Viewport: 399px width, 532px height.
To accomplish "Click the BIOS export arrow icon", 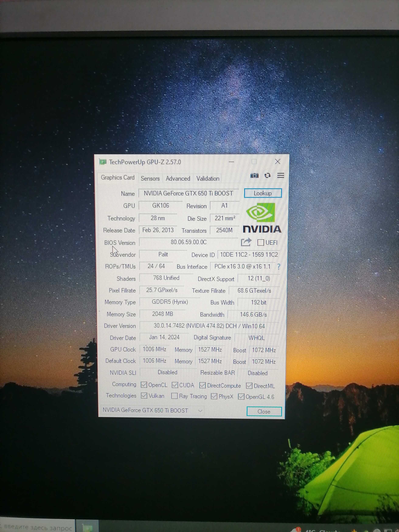I will 246,242.
